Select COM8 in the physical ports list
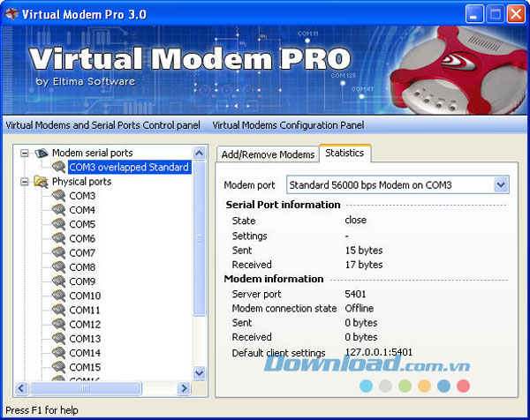The image size is (530, 420). [82, 267]
